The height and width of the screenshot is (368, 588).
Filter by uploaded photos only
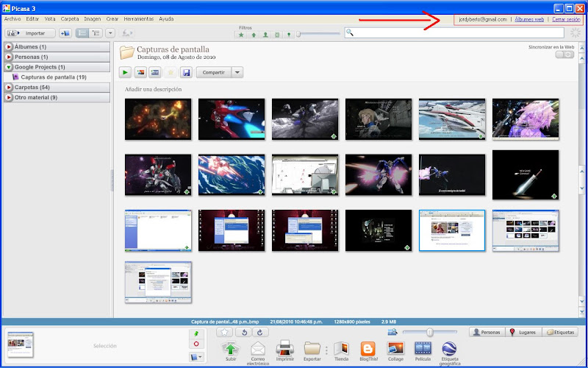(254, 35)
